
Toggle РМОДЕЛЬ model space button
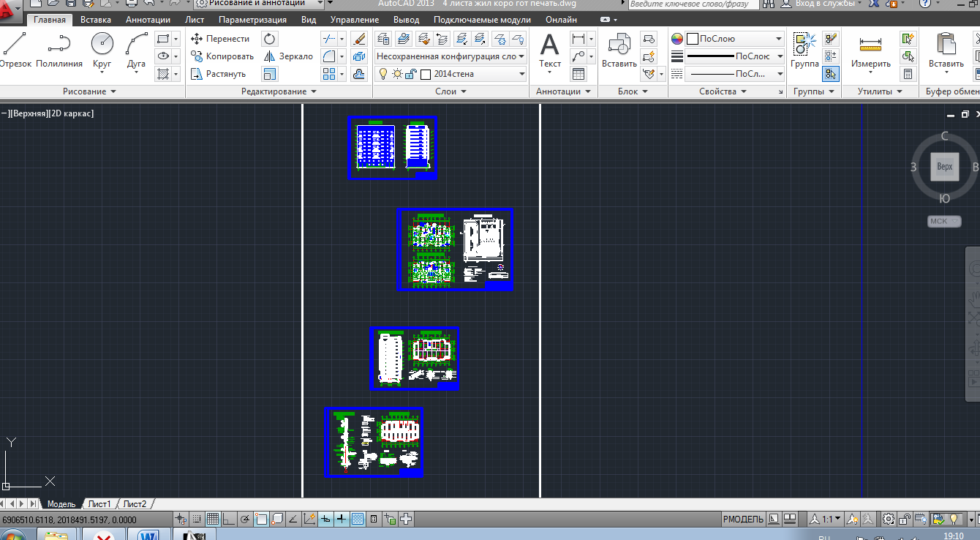pos(743,519)
